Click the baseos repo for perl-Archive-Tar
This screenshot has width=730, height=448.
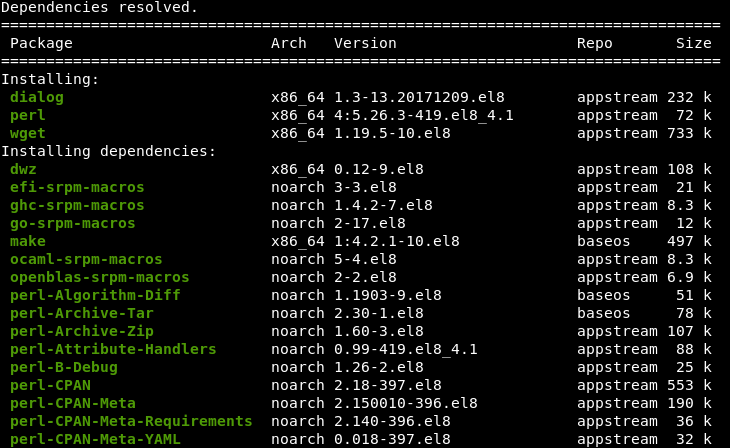603,313
